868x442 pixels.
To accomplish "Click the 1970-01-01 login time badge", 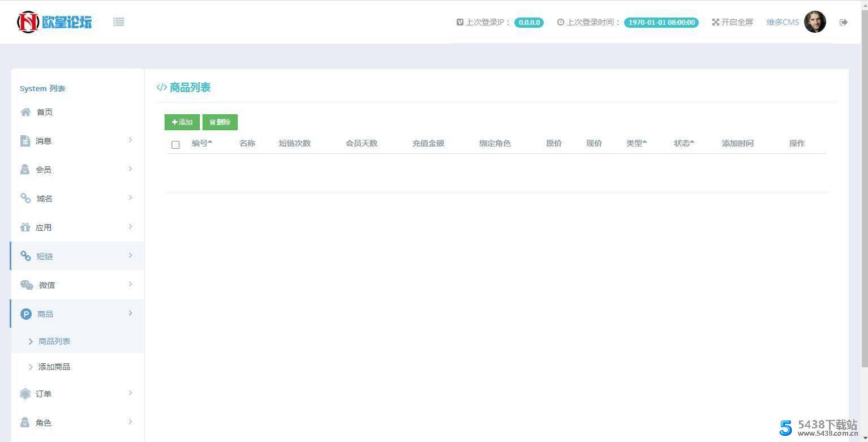I will (661, 22).
